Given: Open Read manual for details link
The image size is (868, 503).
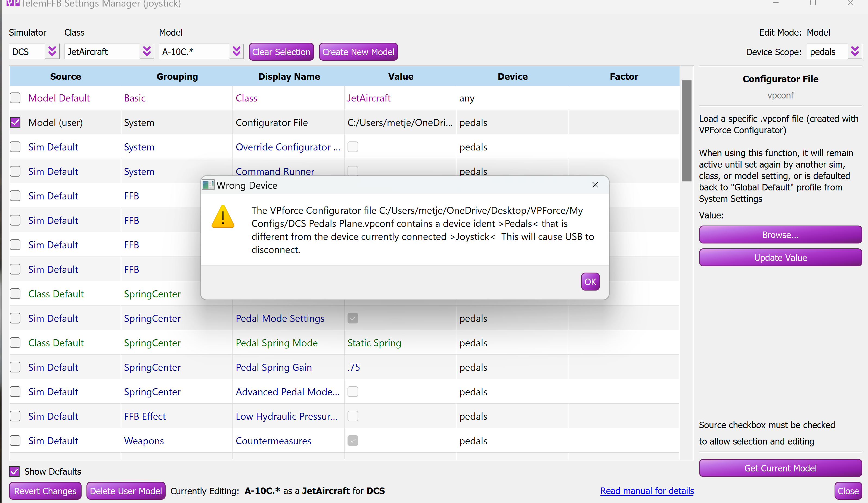Looking at the screenshot, I should 647,490.
